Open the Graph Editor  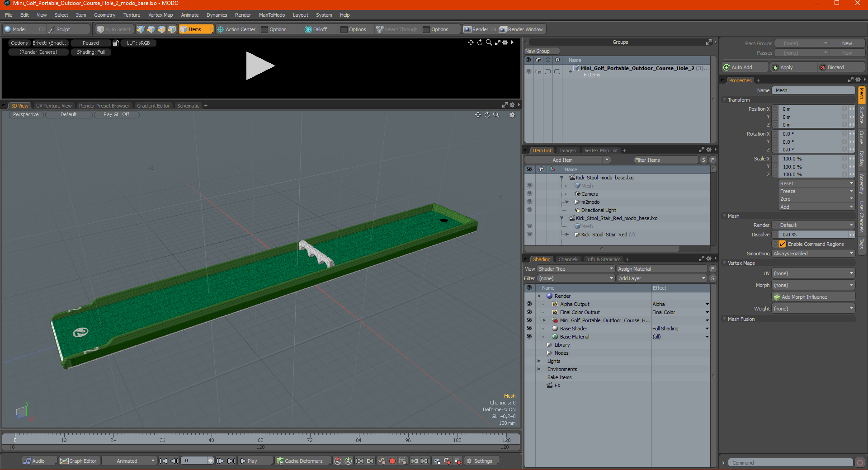point(78,461)
